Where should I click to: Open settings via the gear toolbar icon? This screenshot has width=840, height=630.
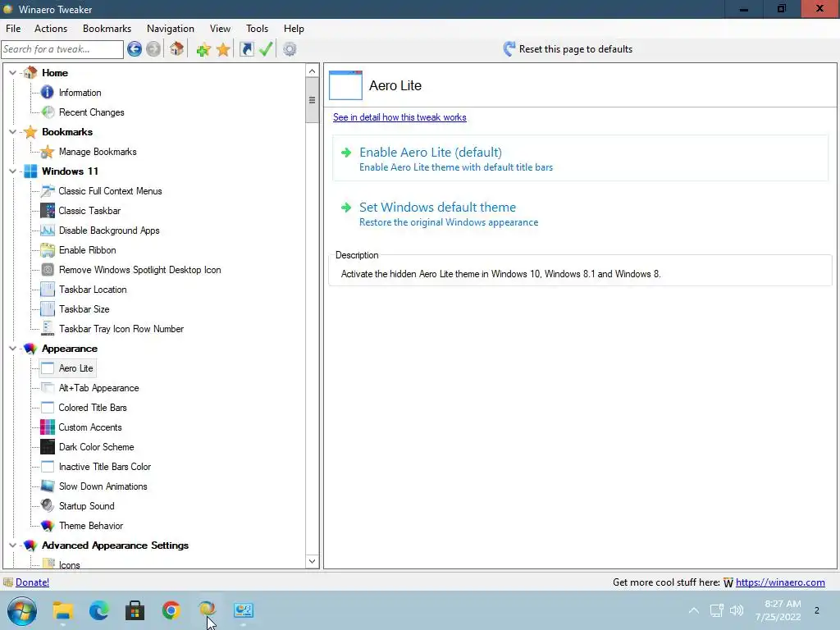290,49
